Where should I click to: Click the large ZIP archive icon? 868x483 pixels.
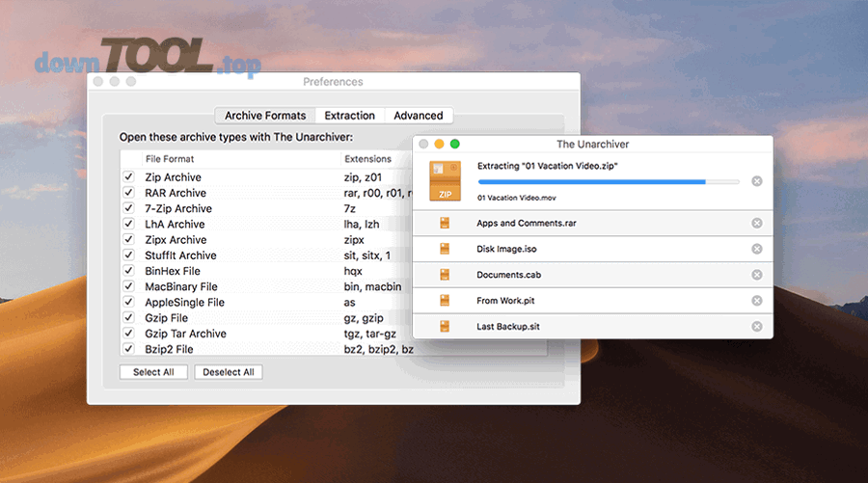(x=445, y=181)
